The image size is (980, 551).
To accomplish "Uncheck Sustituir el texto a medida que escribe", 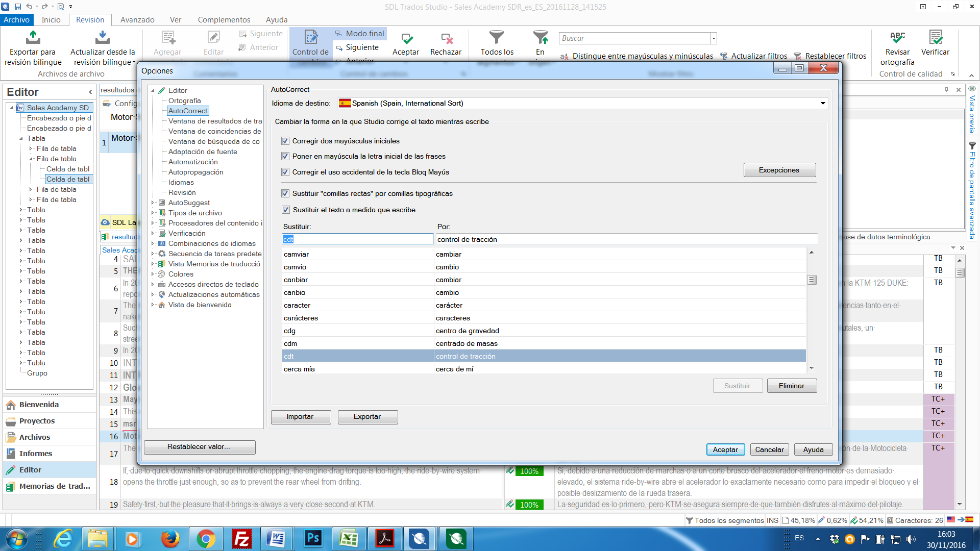I will [285, 210].
